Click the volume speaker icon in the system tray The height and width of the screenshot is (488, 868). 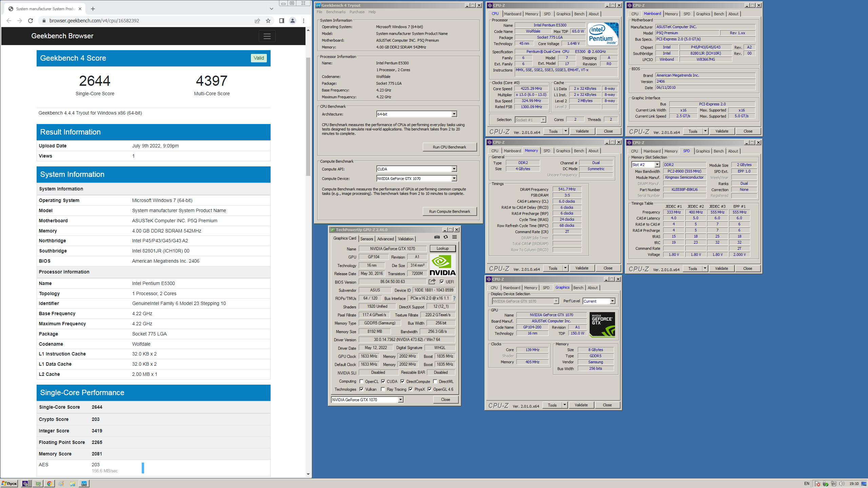point(842,484)
